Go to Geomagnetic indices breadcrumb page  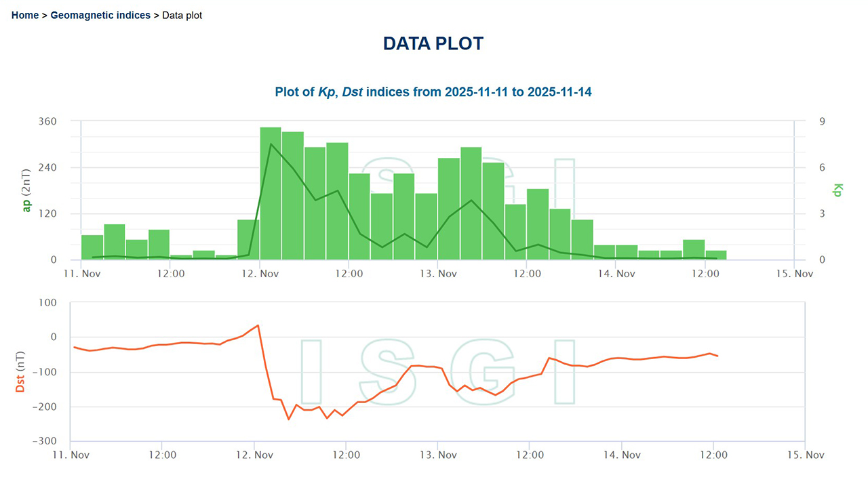(x=100, y=15)
